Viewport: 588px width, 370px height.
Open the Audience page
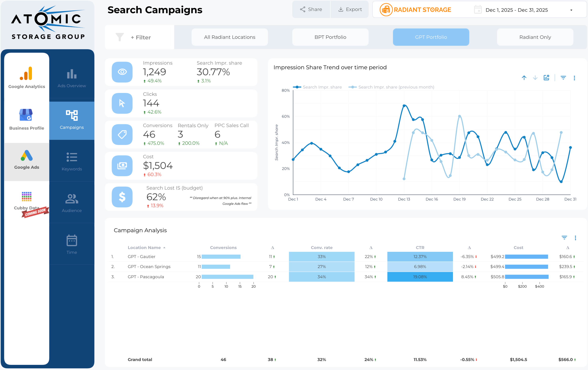pos(71,203)
